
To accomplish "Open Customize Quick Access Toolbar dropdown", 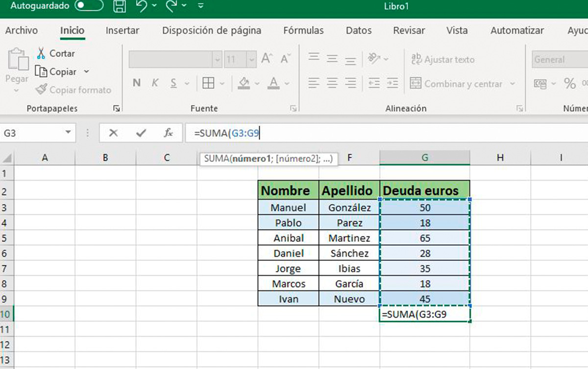I will tap(201, 6).
